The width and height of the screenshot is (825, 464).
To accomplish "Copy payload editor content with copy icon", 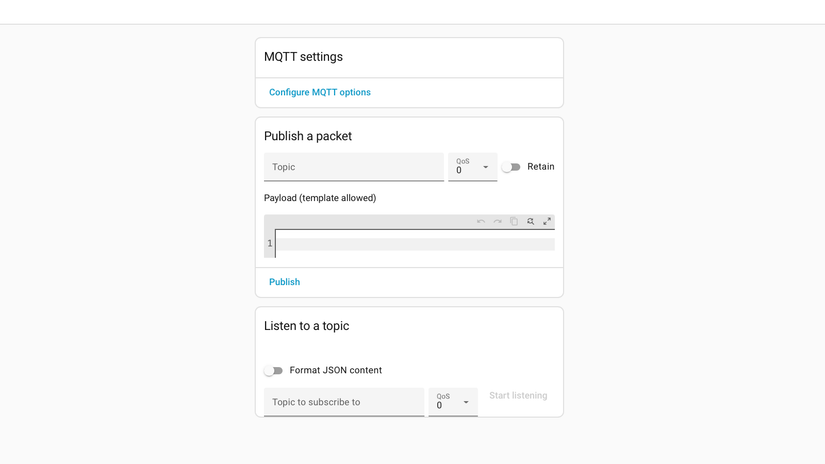I will click(x=514, y=222).
